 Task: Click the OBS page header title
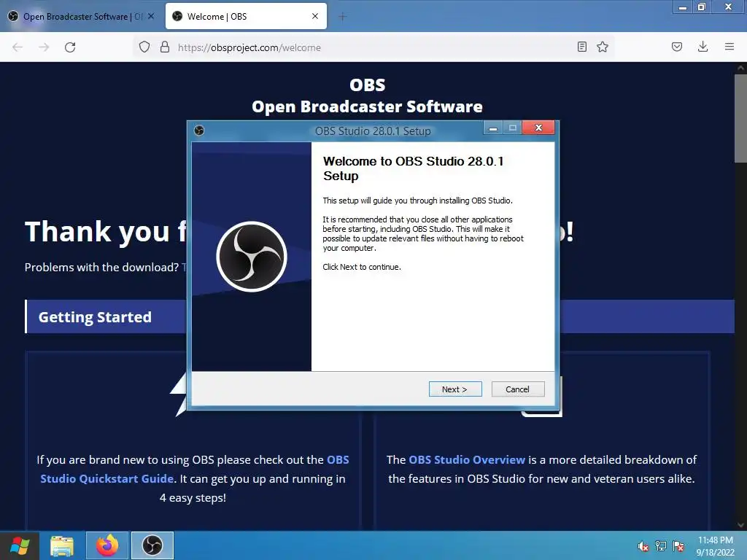[368, 96]
